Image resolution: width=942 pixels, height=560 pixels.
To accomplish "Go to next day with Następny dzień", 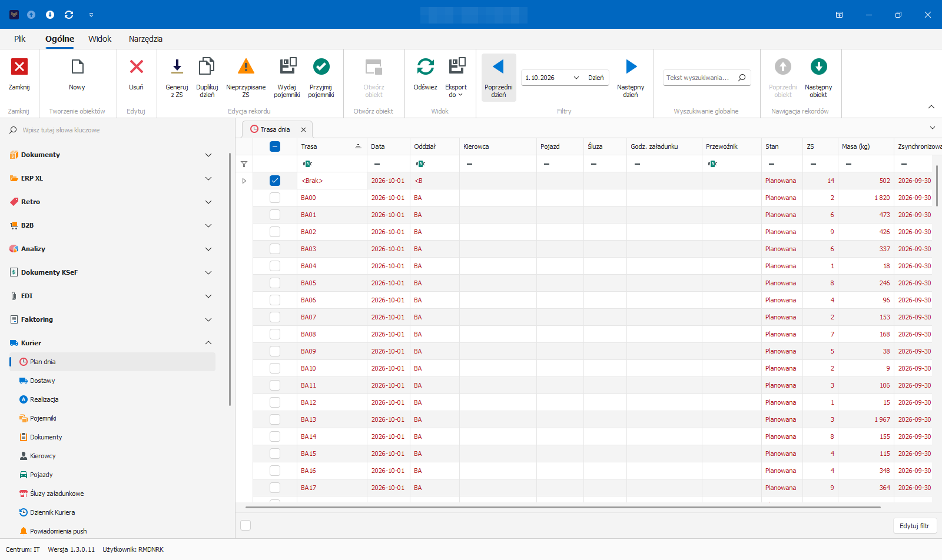I will click(x=631, y=78).
